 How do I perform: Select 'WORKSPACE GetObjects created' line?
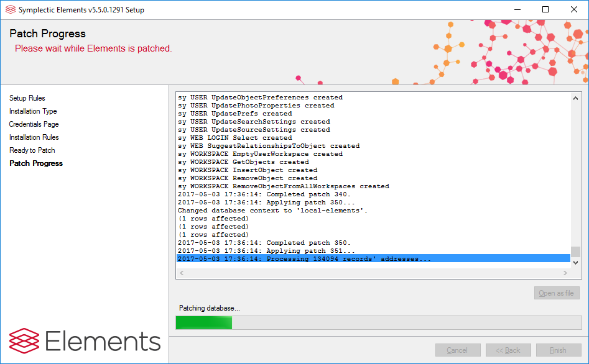[x=243, y=162]
